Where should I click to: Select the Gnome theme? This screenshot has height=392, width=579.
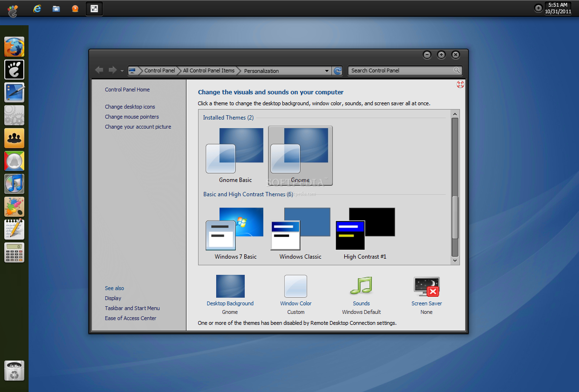(300, 156)
